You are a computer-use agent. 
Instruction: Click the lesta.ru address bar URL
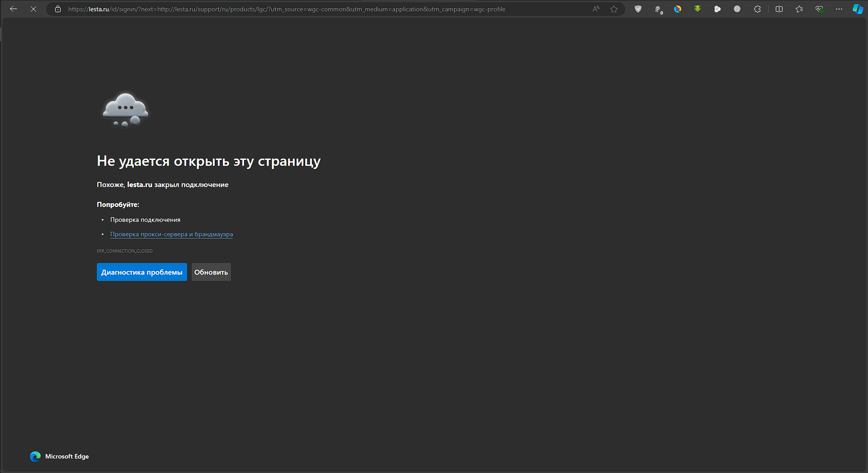pos(287,9)
